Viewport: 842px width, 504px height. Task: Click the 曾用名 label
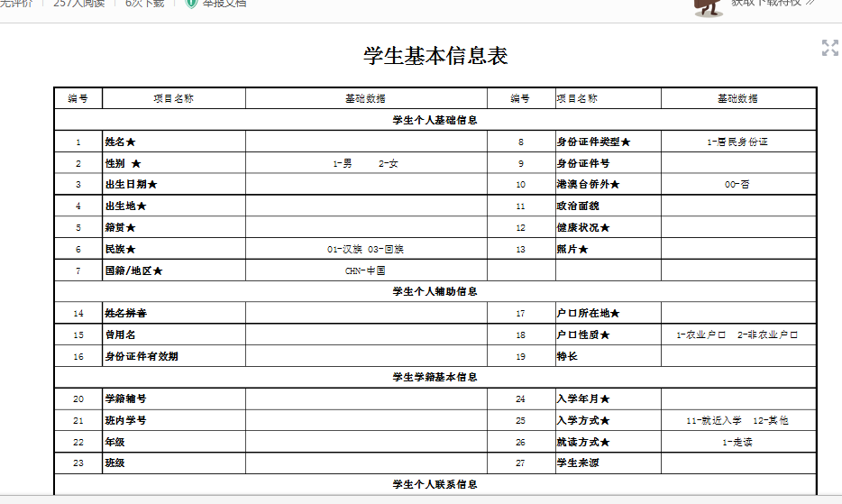pyautogui.click(x=120, y=334)
